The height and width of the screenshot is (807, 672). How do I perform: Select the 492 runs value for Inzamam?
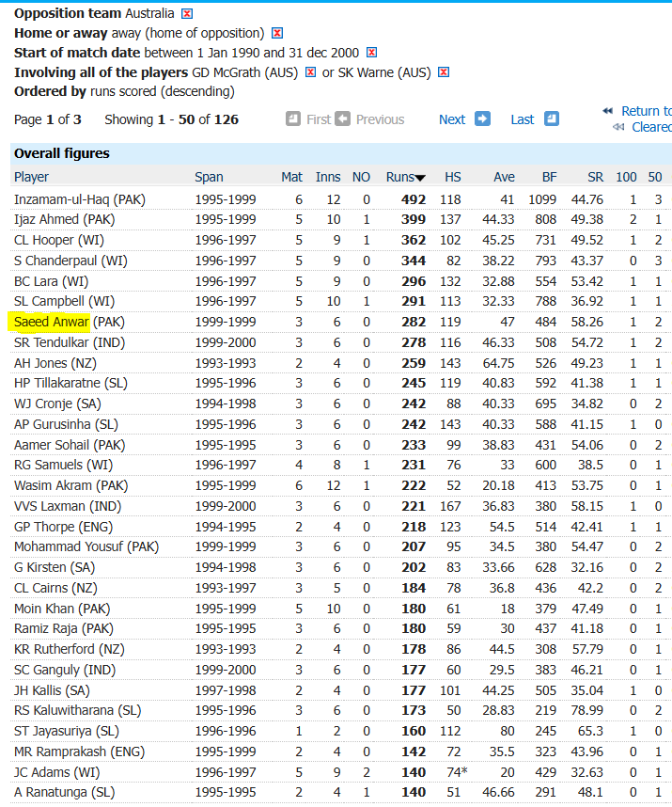click(414, 199)
